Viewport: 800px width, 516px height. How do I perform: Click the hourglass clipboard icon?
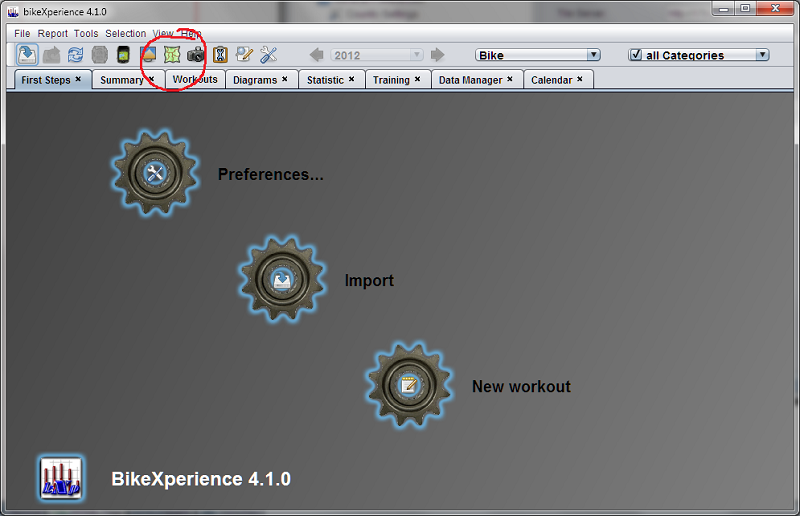220,55
